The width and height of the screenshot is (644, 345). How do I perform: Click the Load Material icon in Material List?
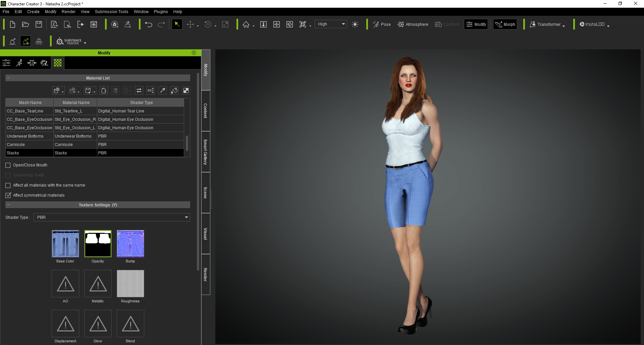57,91
